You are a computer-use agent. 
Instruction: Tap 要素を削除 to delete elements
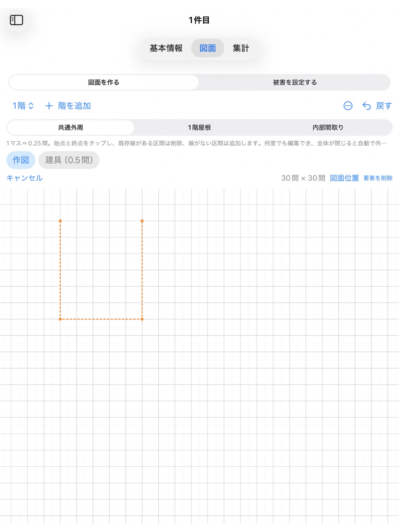378,178
